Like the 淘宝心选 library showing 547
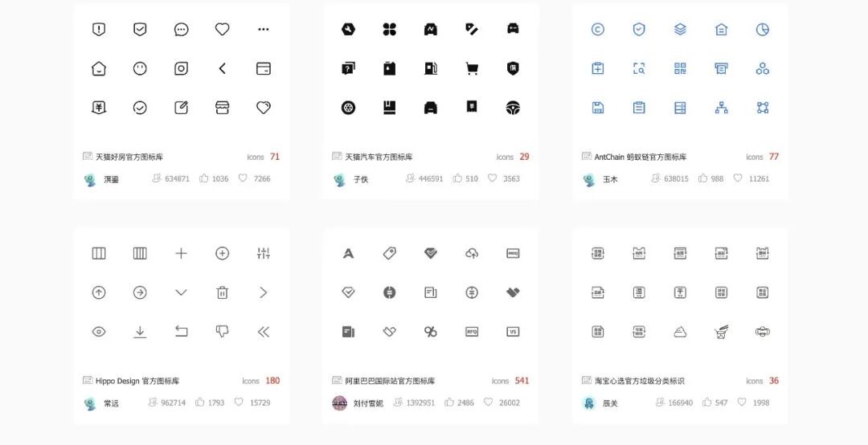The image size is (868, 445). (x=707, y=402)
